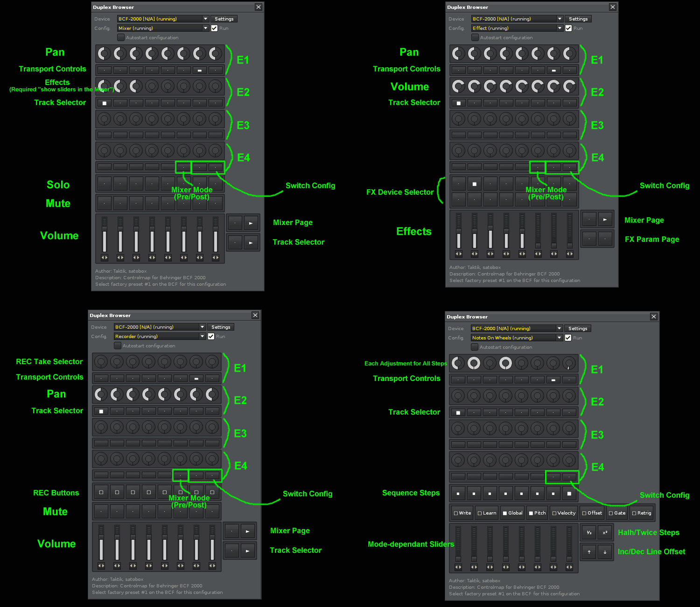Viewport: 700px width, 607px height.
Task: Click the brightest last sequence step in Notes On Wheels
Action: point(569,494)
